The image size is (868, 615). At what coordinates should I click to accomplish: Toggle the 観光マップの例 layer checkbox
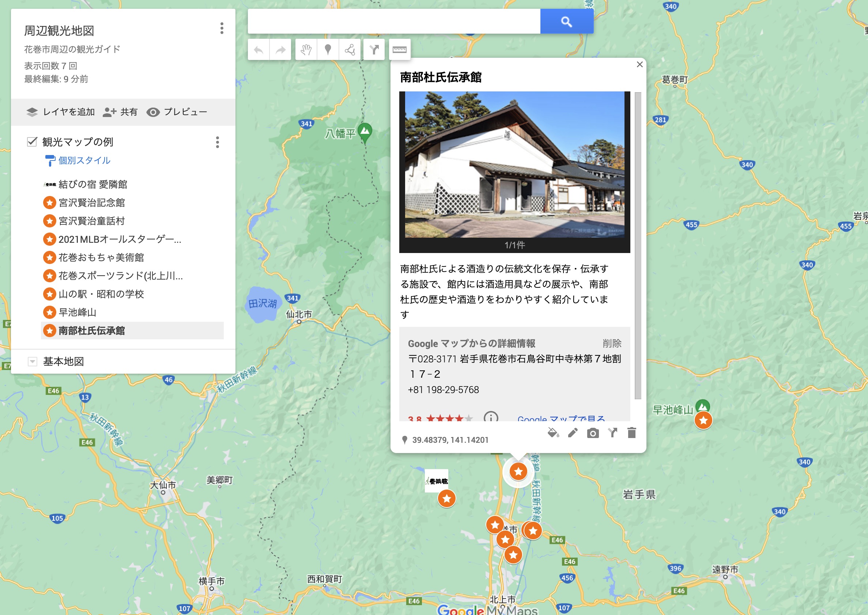point(32,142)
